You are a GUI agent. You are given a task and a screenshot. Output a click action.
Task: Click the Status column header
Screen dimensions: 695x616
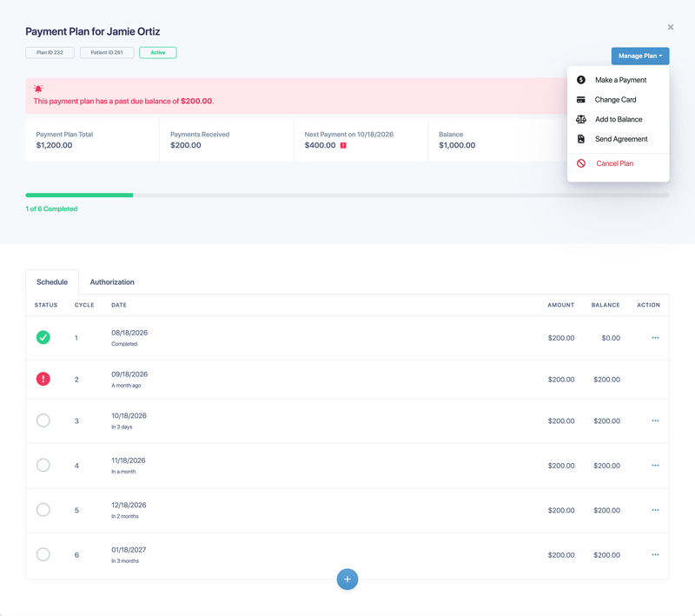coord(46,305)
